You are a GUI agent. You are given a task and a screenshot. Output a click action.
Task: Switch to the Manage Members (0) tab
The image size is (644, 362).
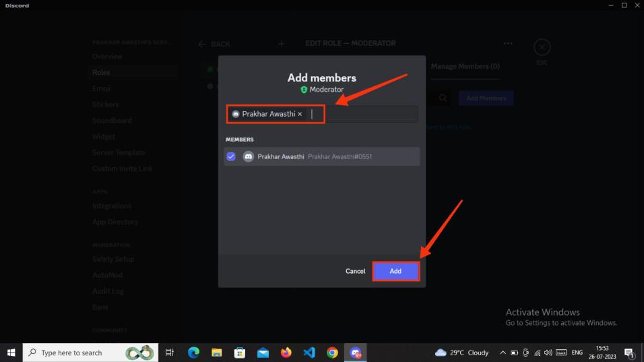pyautogui.click(x=465, y=66)
